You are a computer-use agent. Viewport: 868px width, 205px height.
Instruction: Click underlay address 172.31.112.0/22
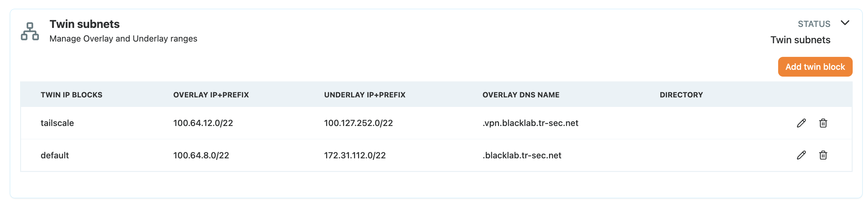click(355, 155)
